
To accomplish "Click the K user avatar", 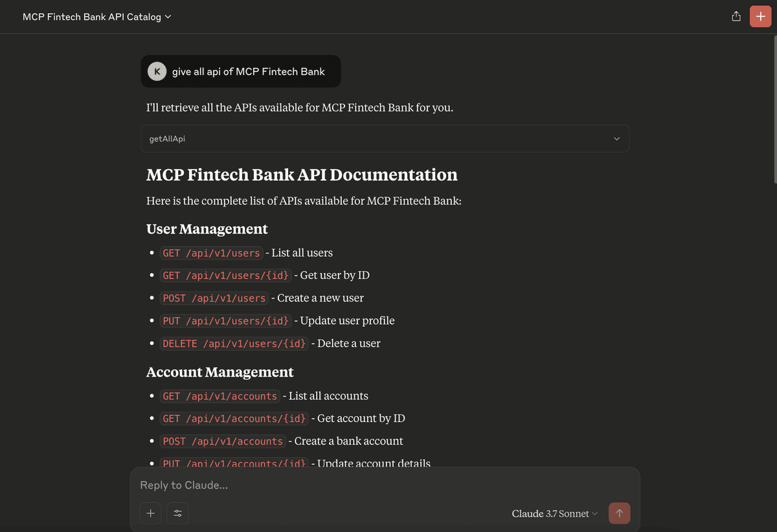I will pos(157,71).
